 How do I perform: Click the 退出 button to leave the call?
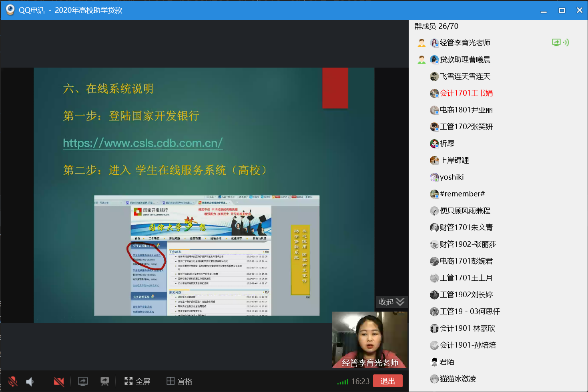pyautogui.click(x=387, y=381)
